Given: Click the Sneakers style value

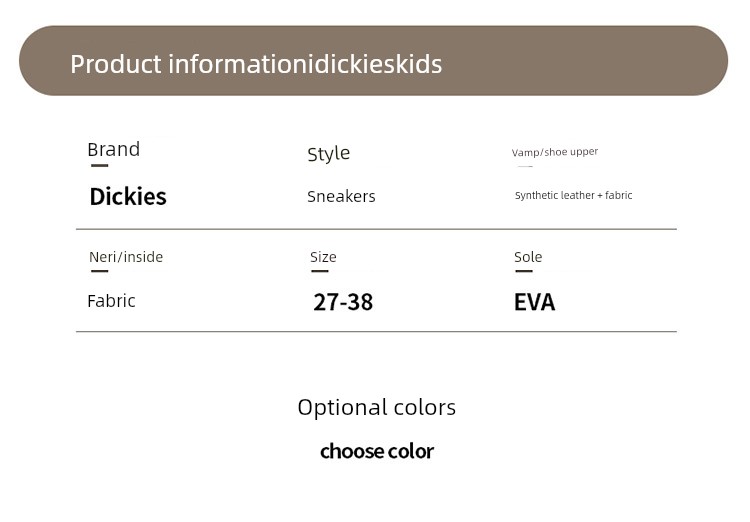Looking at the screenshot, I should click(341, 196).
